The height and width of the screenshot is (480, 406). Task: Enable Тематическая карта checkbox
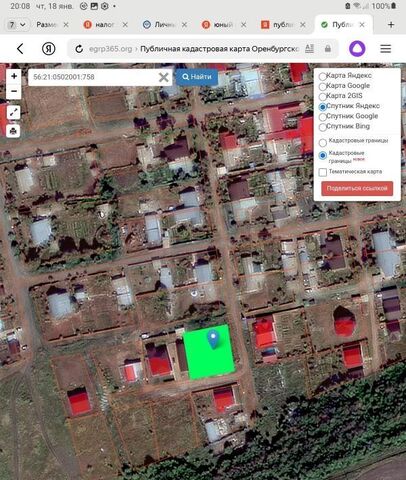coord(323,172)
